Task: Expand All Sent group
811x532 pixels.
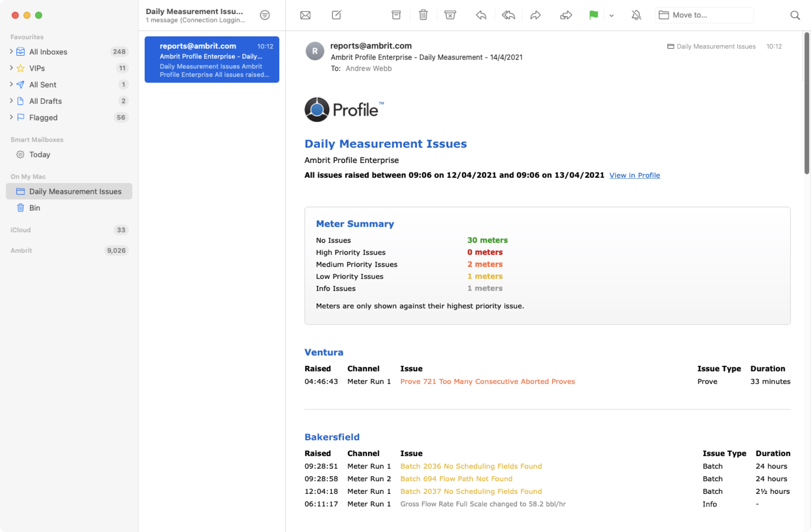Action: (x=11, y=84)
